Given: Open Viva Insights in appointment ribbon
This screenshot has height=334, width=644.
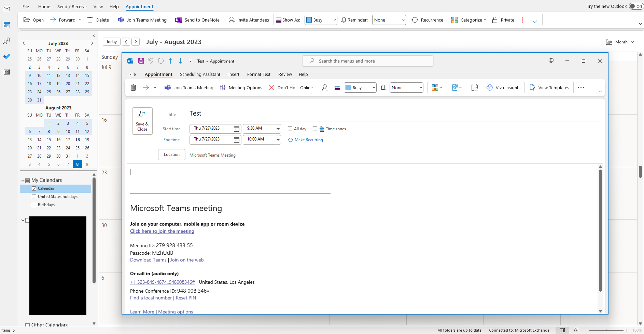Looking at the screenshot, I should click(x=503, y=88).
